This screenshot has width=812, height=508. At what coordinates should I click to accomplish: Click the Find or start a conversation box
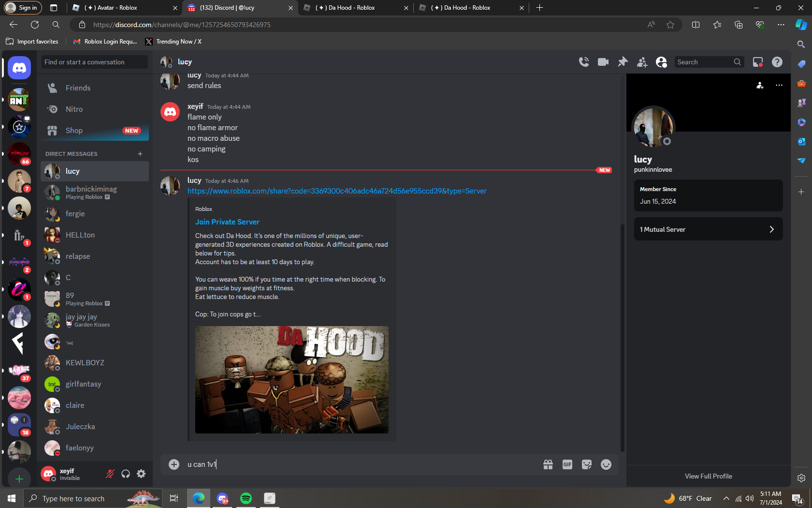95,62
